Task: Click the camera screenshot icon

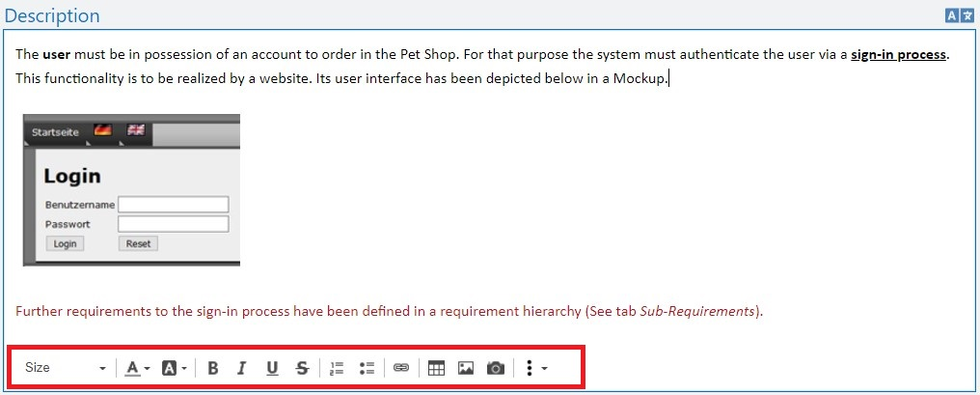Action: click(x=496, y=368)
